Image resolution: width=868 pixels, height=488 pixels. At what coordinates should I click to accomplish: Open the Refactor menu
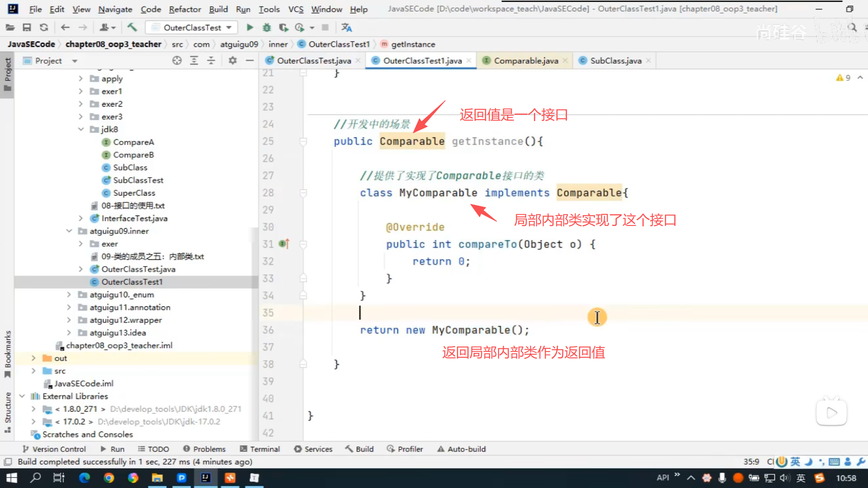[184, 9]
